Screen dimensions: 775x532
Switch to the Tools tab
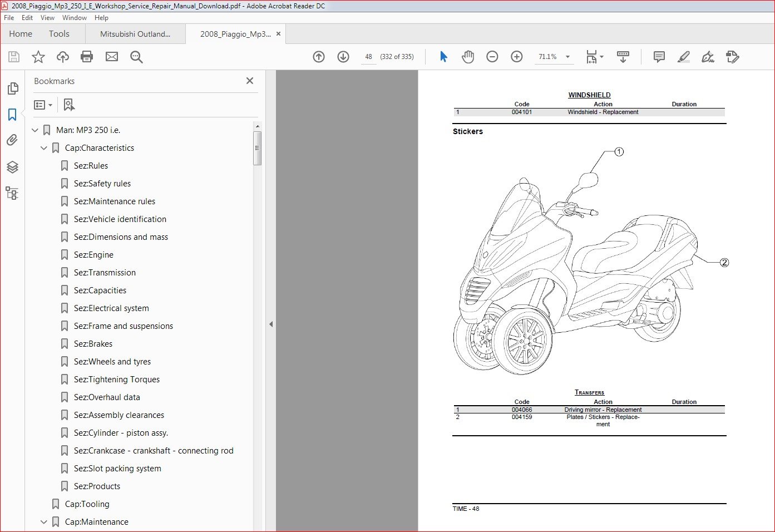click(59, 34)
